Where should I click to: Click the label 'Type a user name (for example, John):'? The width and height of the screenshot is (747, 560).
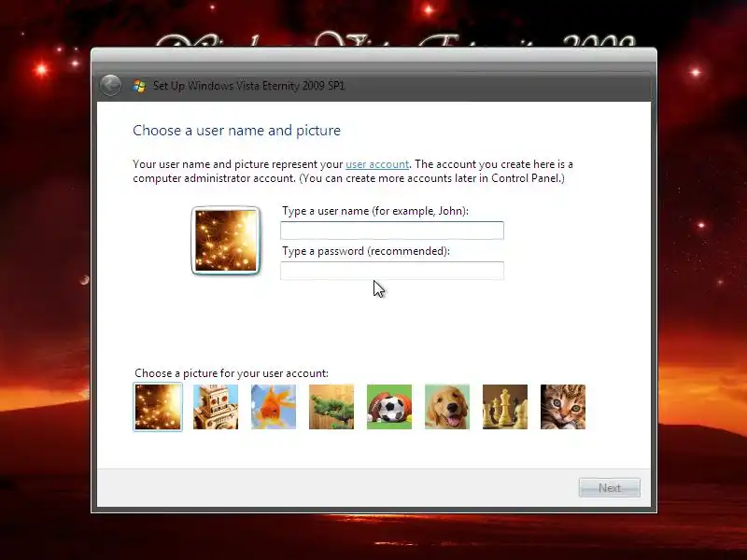[x=375, y=211]
